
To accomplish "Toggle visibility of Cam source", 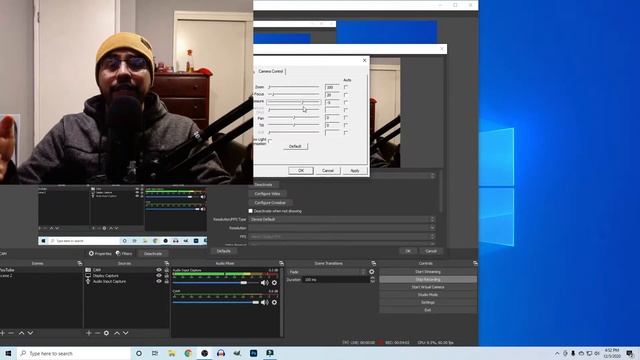I will point(159,270).
